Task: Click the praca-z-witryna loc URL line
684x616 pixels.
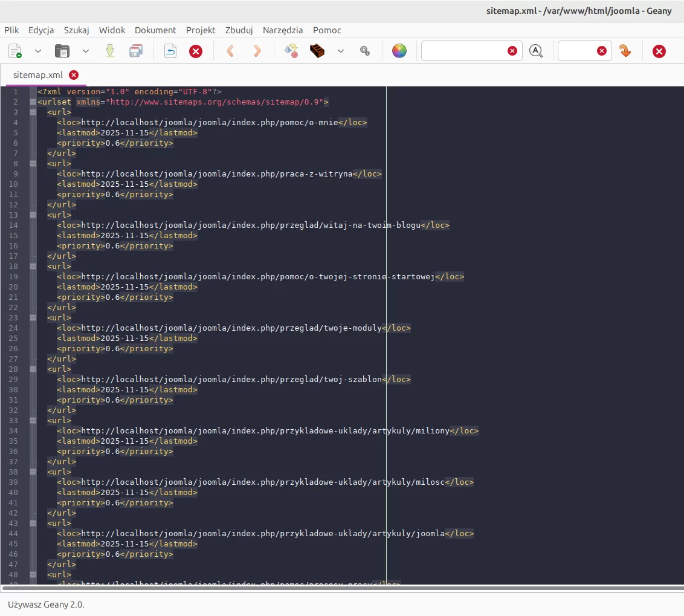Action: point(219,173)
